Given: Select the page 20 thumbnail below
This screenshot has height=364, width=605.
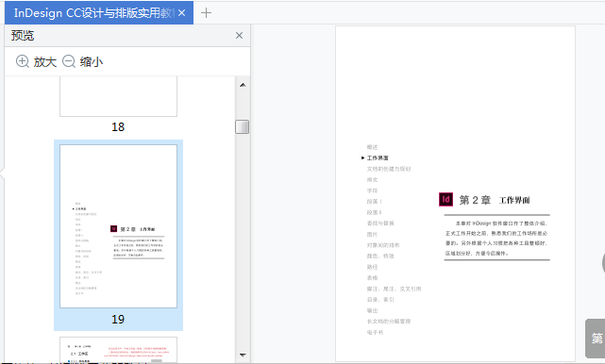Looking at the screenshot, I should point(119,350).
